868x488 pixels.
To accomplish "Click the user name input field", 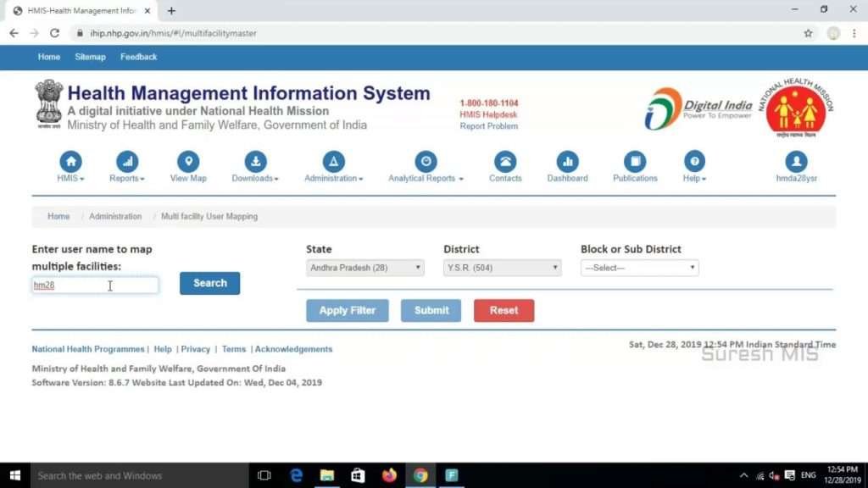I will 95,286.
